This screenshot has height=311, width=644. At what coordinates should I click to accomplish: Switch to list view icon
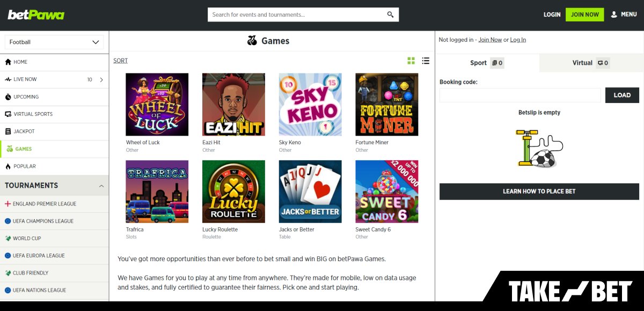pos(426,61)
